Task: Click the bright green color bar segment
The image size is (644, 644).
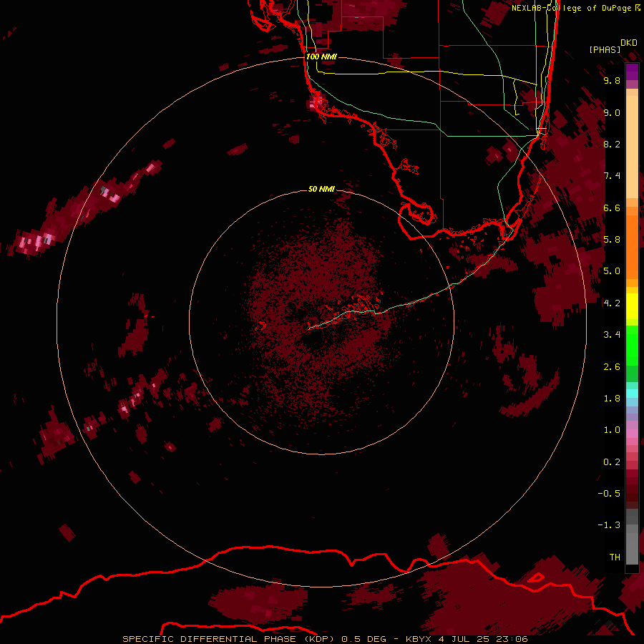Action: (632, 346)
